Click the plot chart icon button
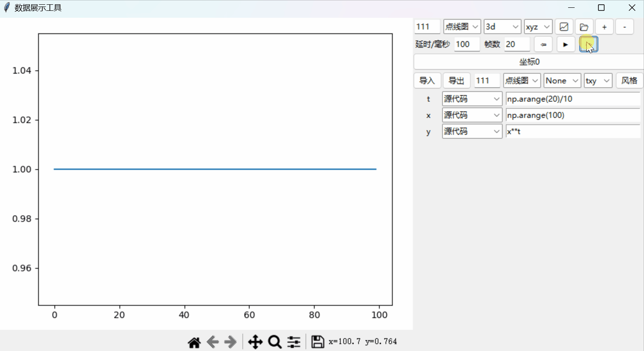Viewport: 644px width, 351px height. 564,27
